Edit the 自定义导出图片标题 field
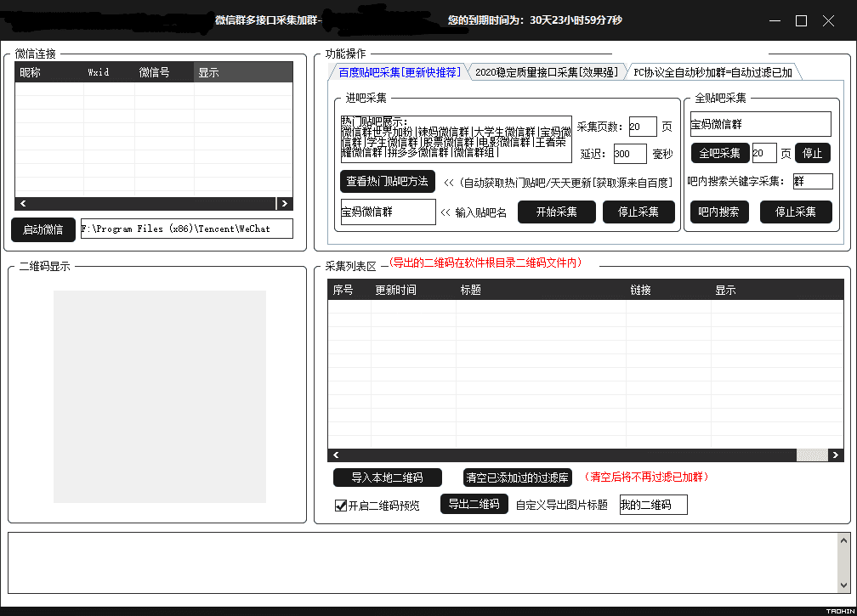This screenshot has height=616, width=857. coord(653,506)
